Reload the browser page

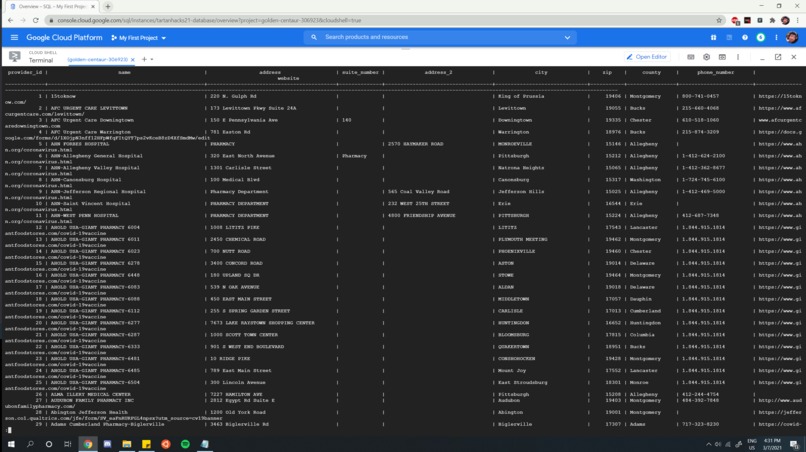point(35,21)
